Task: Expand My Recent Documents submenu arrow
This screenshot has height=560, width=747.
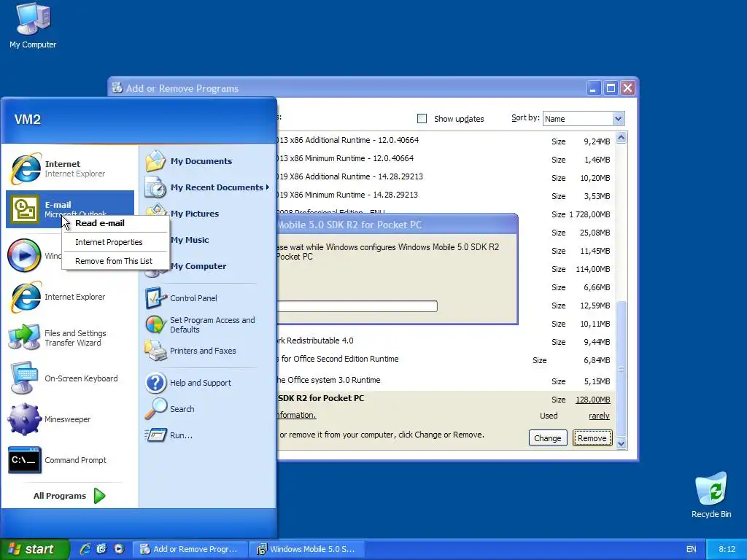Action: tap(268, 187)
